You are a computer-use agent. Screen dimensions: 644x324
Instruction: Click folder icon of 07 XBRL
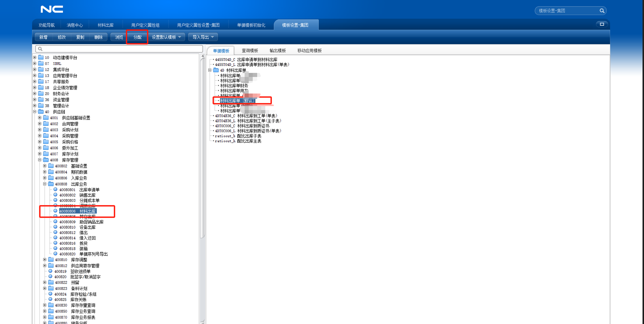pos(41,63)
